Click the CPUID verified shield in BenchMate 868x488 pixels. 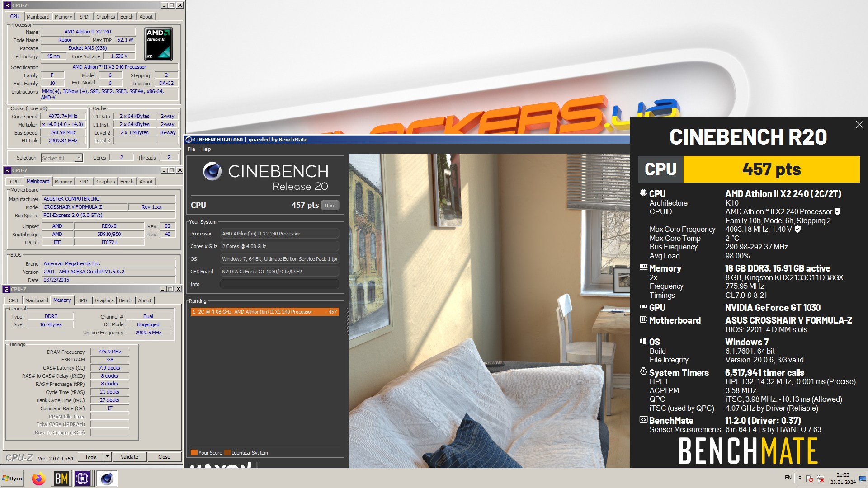click(837, 211)
